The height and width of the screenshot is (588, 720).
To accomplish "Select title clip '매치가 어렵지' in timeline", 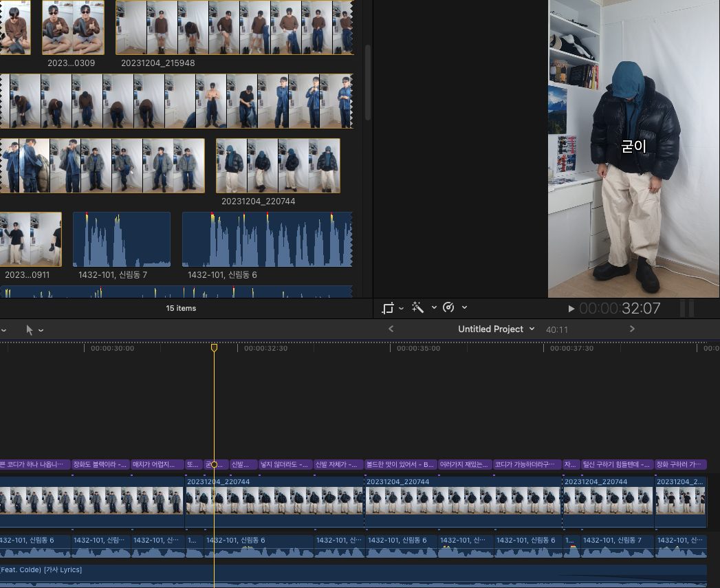I will click(157, 465).
